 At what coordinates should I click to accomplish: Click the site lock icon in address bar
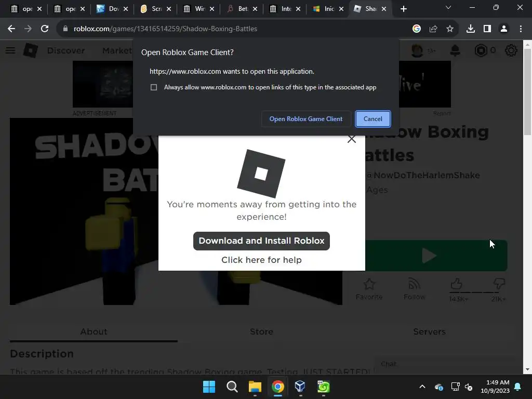click(65, 29)
